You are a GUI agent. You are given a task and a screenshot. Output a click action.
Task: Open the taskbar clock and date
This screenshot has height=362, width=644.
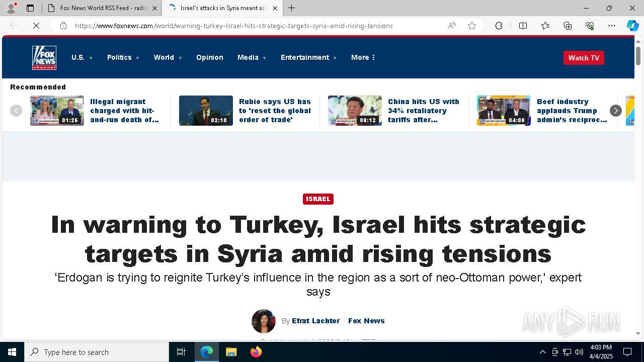tap(601, 352)
